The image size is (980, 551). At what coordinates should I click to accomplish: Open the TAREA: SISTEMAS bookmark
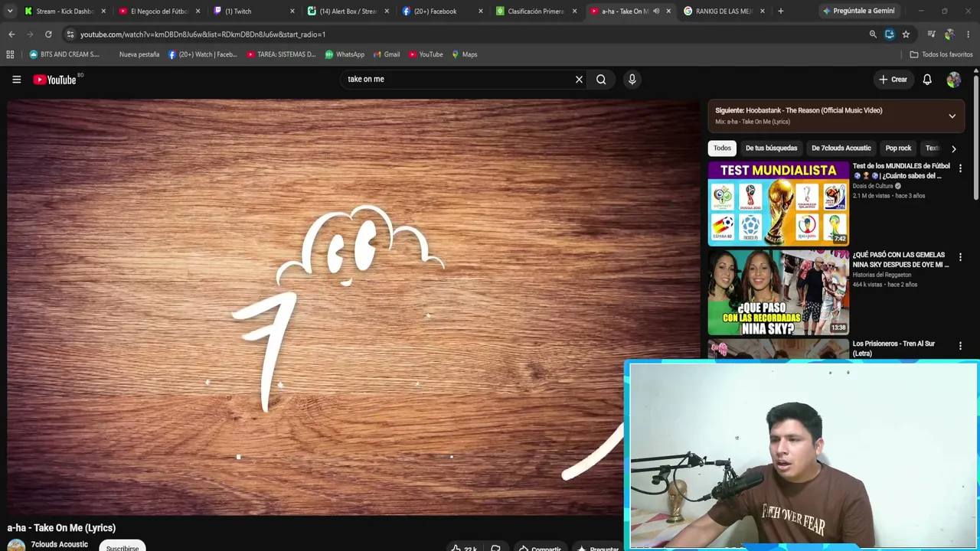tap(281, 54)
